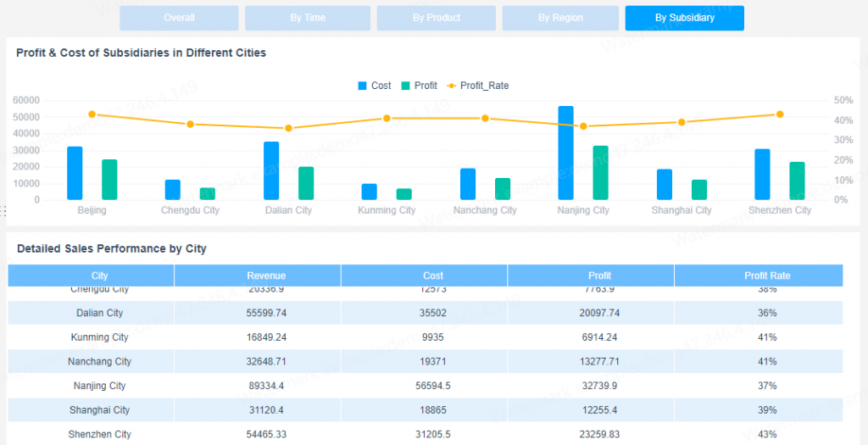Screen dimensions: 868x445
Task: Select Chengdu City green profit bar
Action: 208,194
